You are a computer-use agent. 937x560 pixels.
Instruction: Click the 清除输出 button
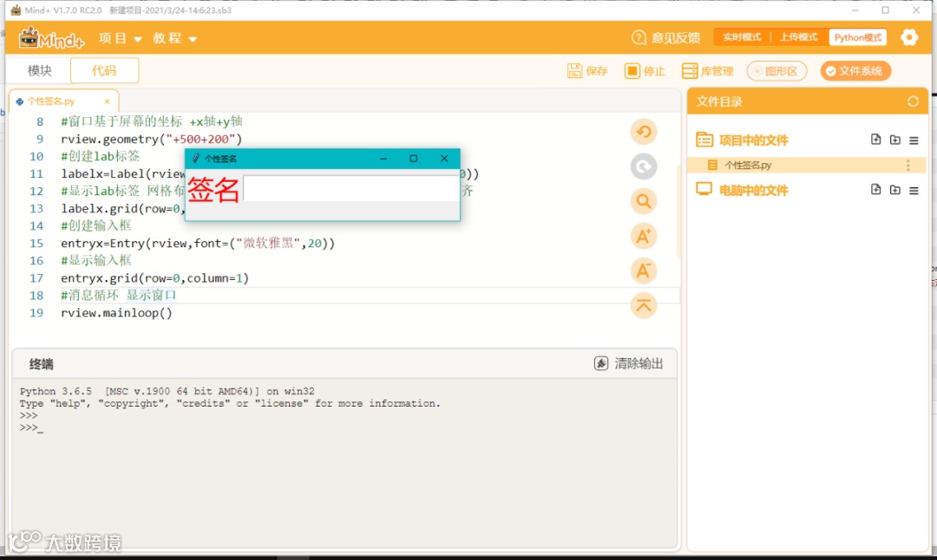(629, 363)
